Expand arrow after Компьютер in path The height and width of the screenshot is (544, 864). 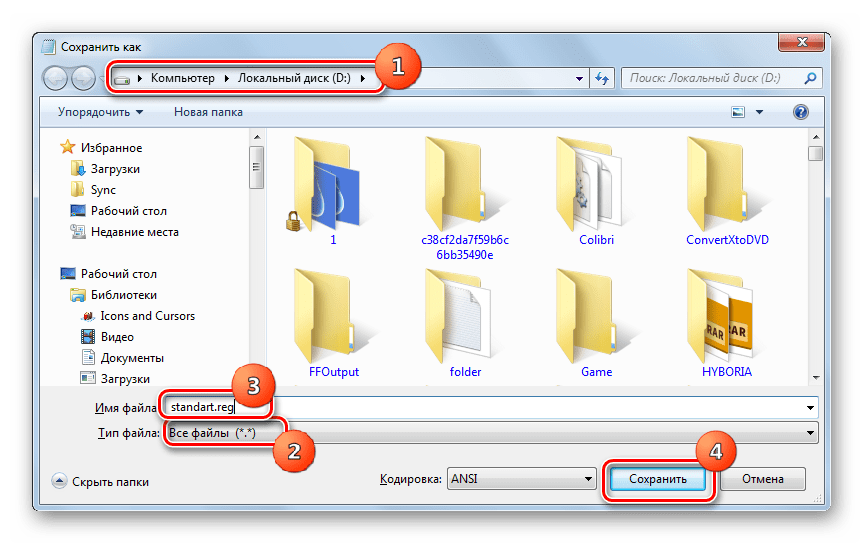pyautogui.click(x=226, y=78)
